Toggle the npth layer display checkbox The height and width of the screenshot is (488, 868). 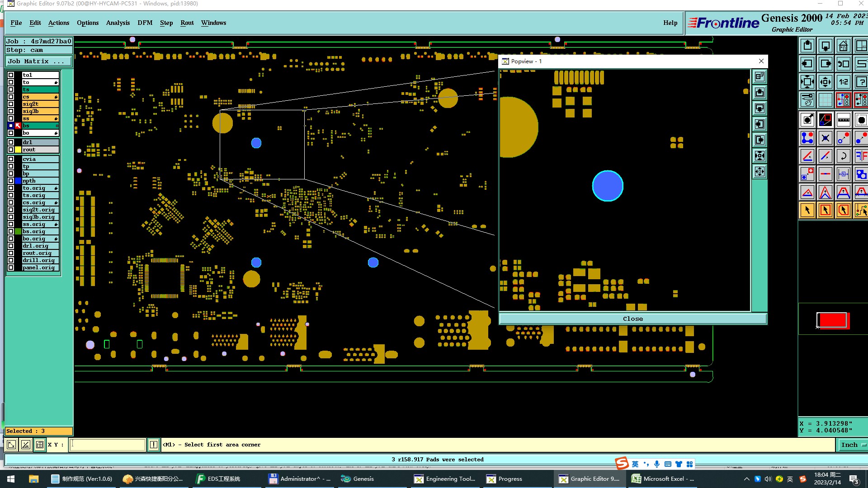tap(11, 181)
